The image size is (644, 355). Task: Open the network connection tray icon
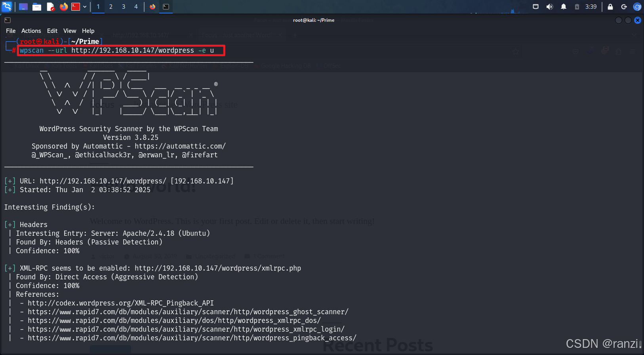coord(535,7)
